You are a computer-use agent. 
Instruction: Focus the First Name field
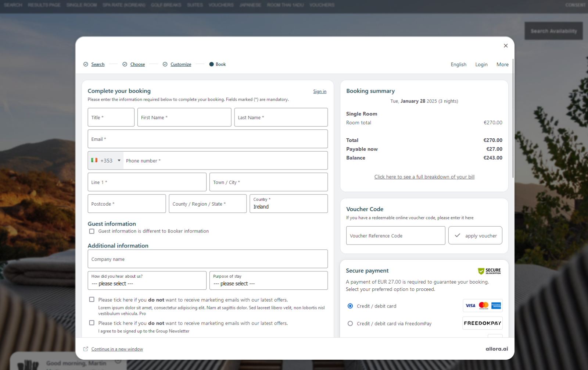184,117
